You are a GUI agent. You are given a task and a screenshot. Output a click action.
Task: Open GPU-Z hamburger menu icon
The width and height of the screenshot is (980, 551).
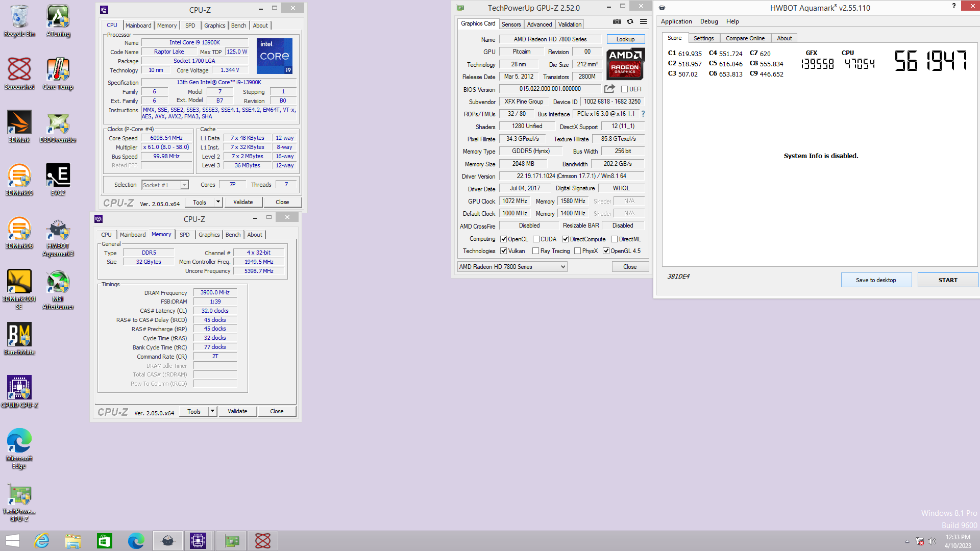[x=643, y=21]
